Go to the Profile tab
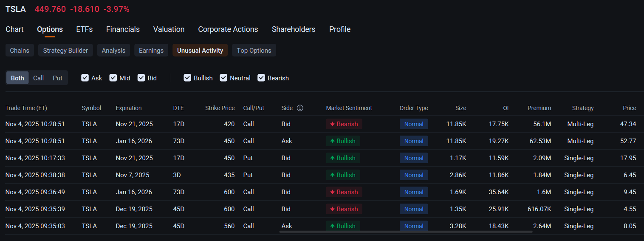 340,29
